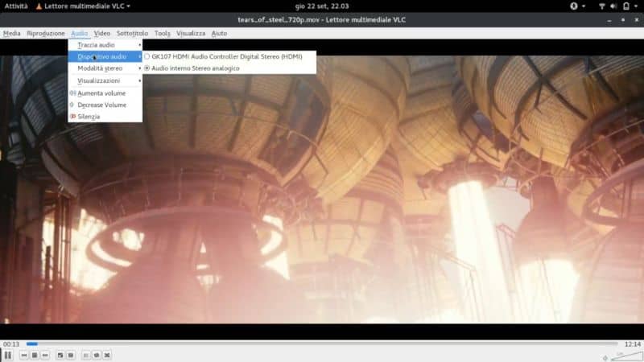Stop playback with the stop button
This screenshot has width=644, height=362.
pos(35,355)
